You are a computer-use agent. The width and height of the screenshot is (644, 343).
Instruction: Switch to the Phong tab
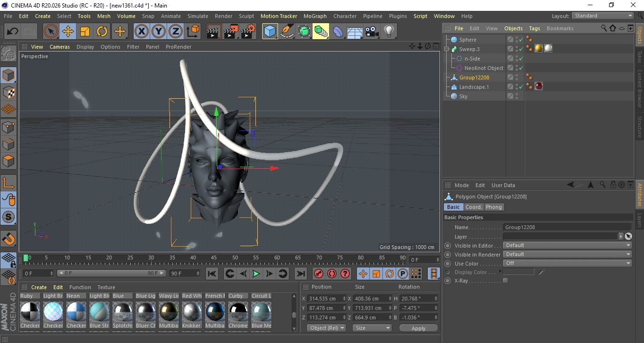494,207
